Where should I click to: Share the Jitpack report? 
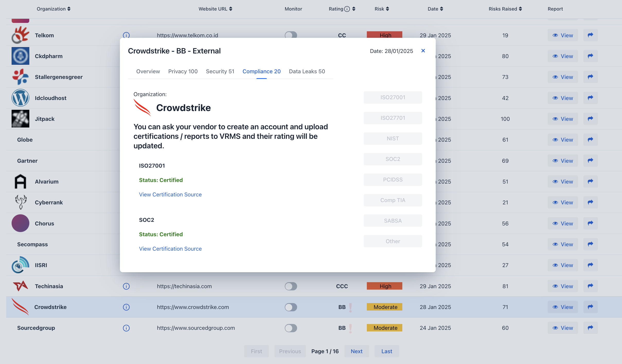590,119
